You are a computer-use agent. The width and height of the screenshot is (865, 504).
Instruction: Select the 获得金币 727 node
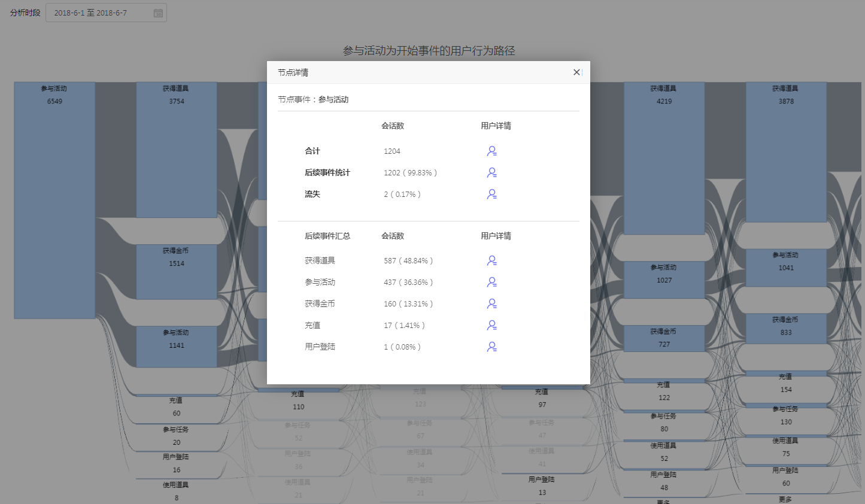tap(664, 338)
